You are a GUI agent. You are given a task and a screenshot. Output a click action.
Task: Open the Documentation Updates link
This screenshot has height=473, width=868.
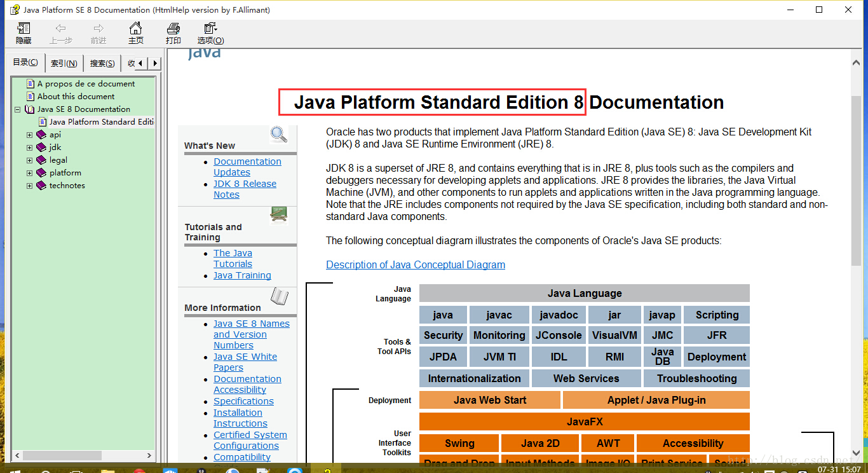click(x=247, y=167)
